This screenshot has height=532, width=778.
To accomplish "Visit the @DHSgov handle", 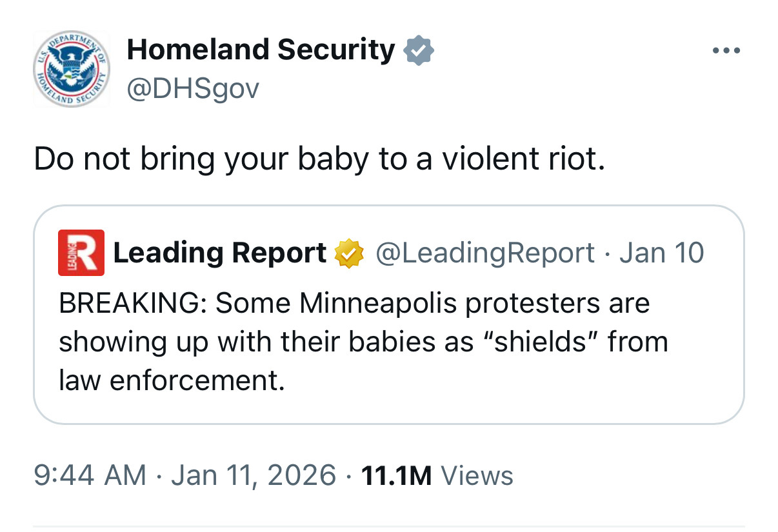I will point(193,89).
